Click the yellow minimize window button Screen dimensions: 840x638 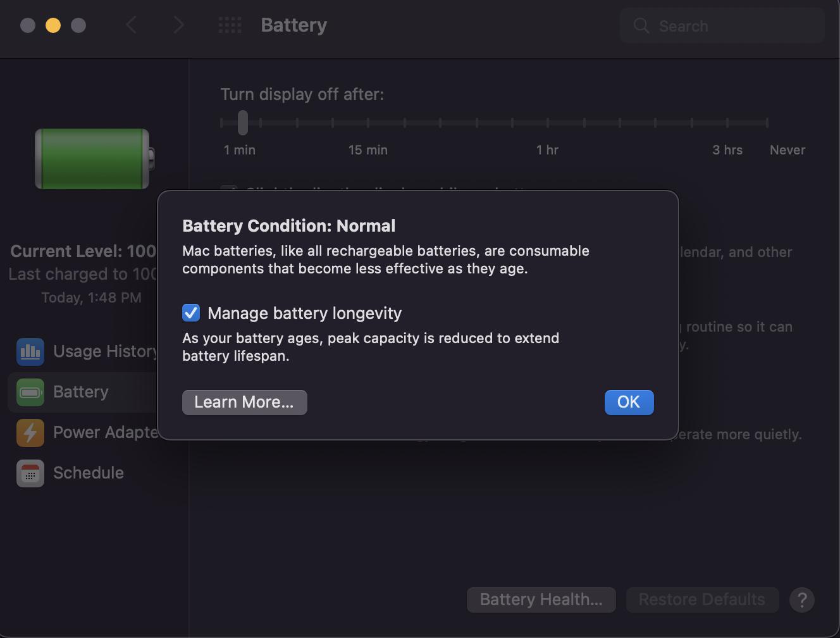(53, 25)
